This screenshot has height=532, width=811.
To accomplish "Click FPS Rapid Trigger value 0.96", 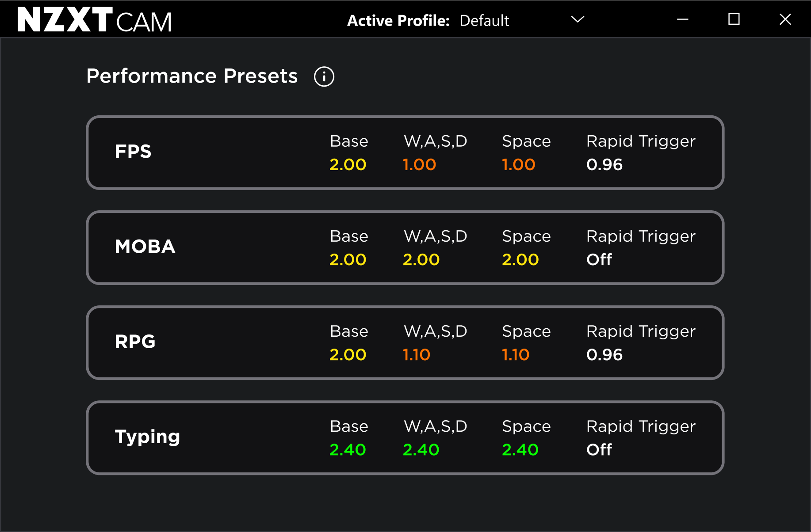I will pos(604,165).
